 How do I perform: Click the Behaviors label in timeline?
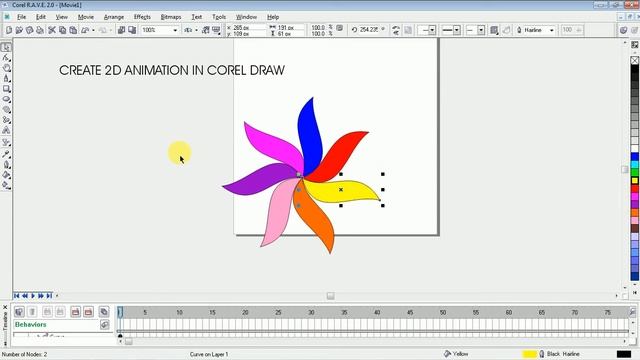click(31, 325)
